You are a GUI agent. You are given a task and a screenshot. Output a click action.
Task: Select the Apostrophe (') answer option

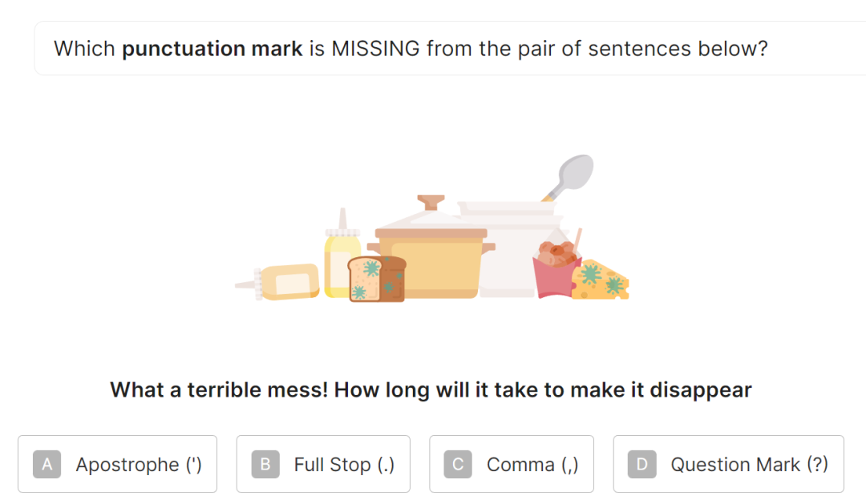(117, 464)
